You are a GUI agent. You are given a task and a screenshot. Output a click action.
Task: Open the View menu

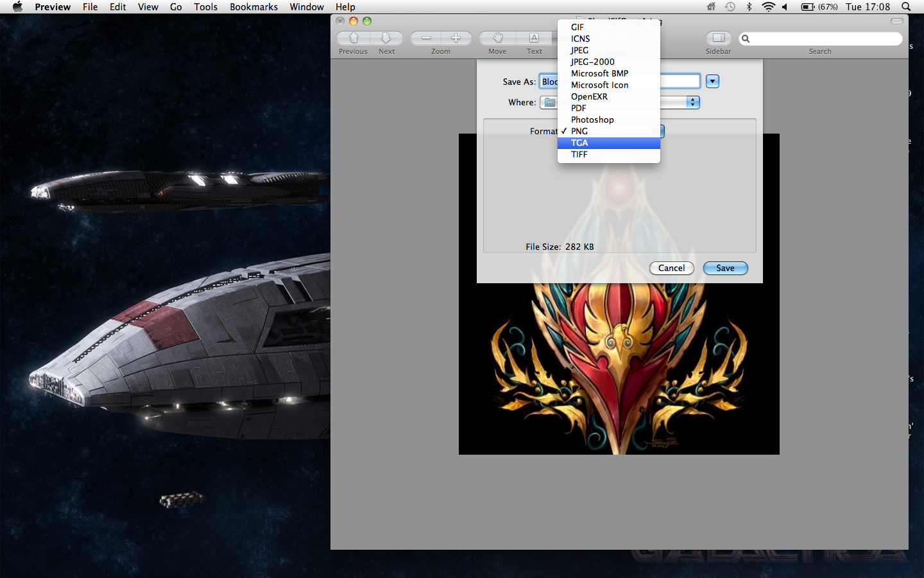click(148, 6)
